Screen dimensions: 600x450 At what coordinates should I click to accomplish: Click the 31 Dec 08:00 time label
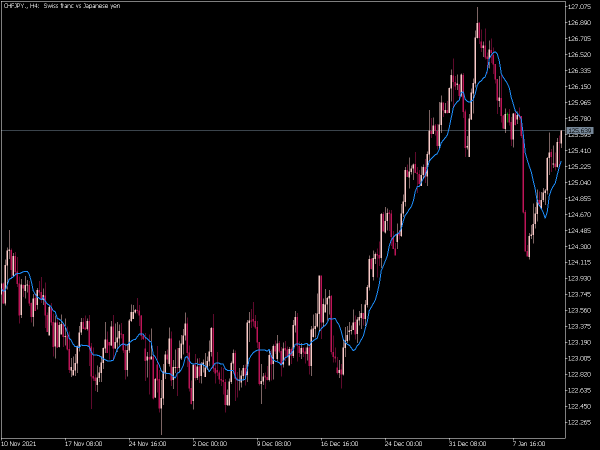(x=467, y=444)
